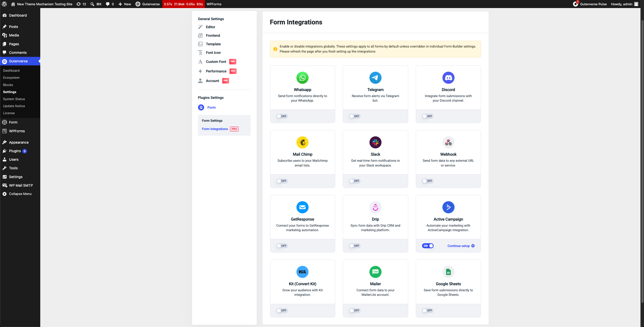Open Account settings

(212, 81)
